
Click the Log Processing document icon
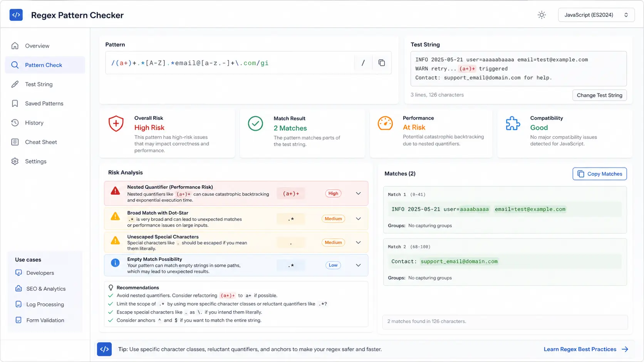(18, 304)
